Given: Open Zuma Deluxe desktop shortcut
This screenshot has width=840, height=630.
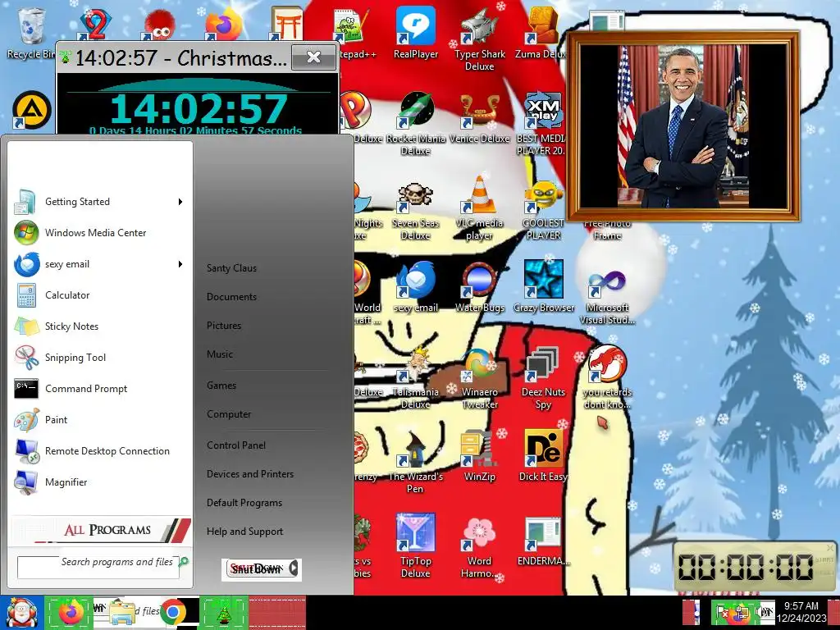Looking at the screenshot, I should [x=542, y=32].
